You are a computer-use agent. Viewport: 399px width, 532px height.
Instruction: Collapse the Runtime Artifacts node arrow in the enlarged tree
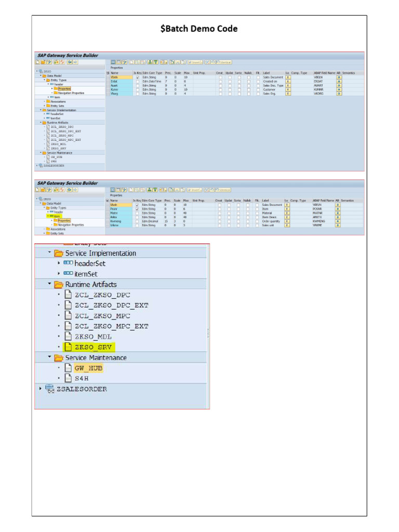(x=49, y=283)
